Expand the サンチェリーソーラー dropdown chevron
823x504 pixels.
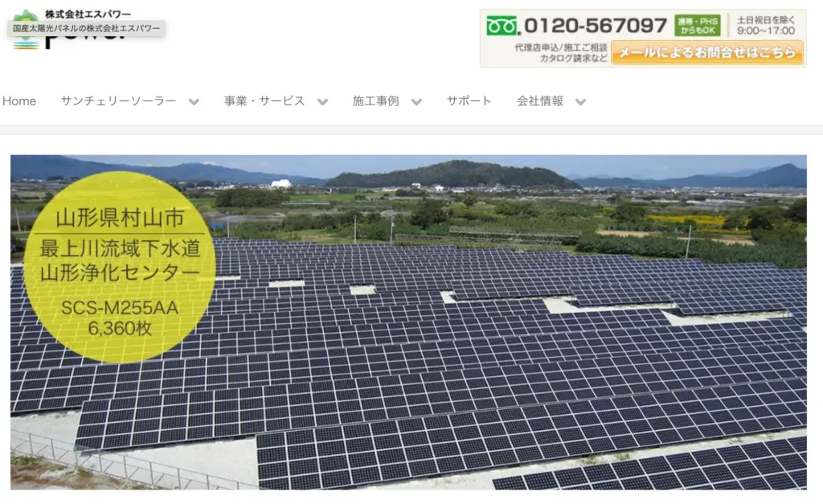[194, 102]
